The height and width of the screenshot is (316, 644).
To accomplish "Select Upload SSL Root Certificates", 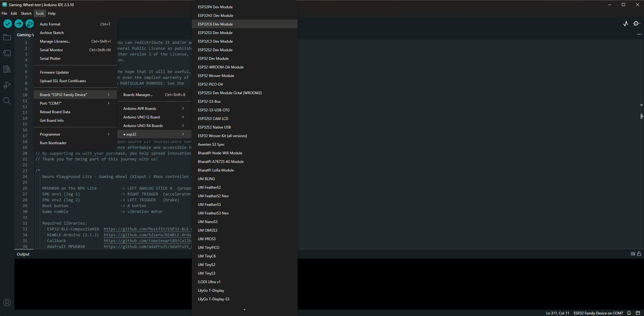I will click(x=75, y=81).
